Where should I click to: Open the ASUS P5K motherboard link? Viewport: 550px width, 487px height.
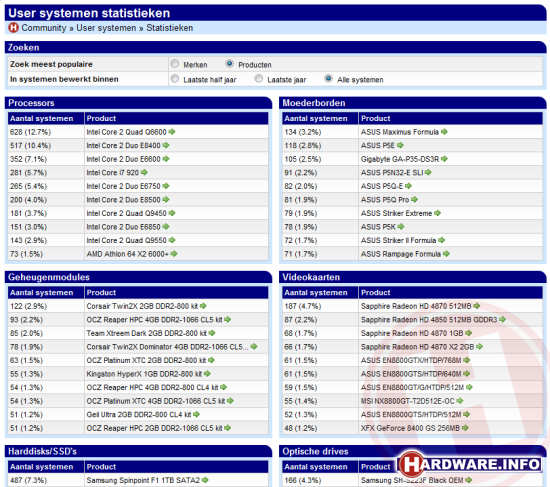click(x=378, y=227)
